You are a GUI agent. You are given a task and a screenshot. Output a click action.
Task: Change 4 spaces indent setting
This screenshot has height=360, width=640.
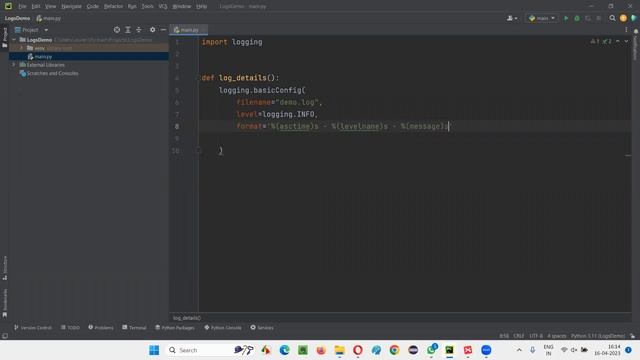pyautogui.click(x=557, y=336)
